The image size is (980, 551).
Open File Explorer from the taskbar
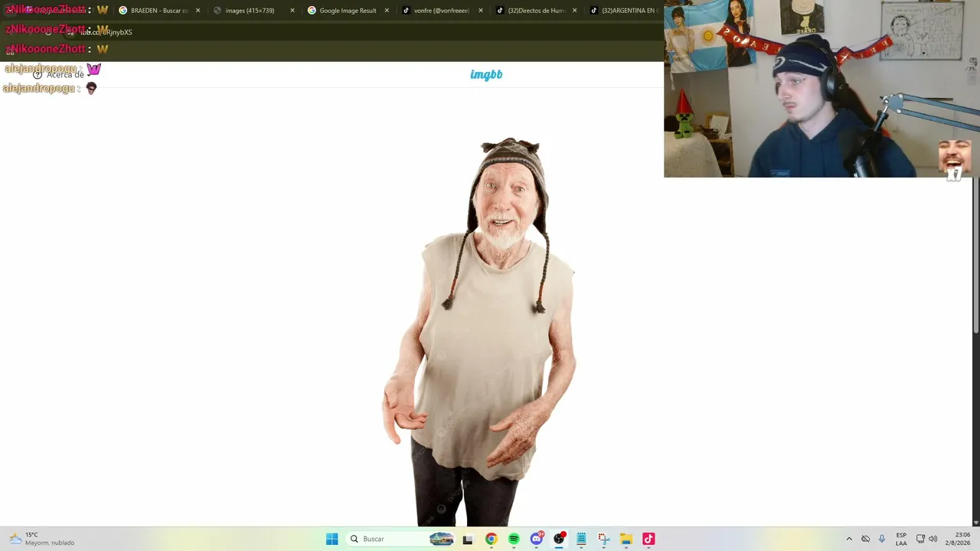click(626, 539)
